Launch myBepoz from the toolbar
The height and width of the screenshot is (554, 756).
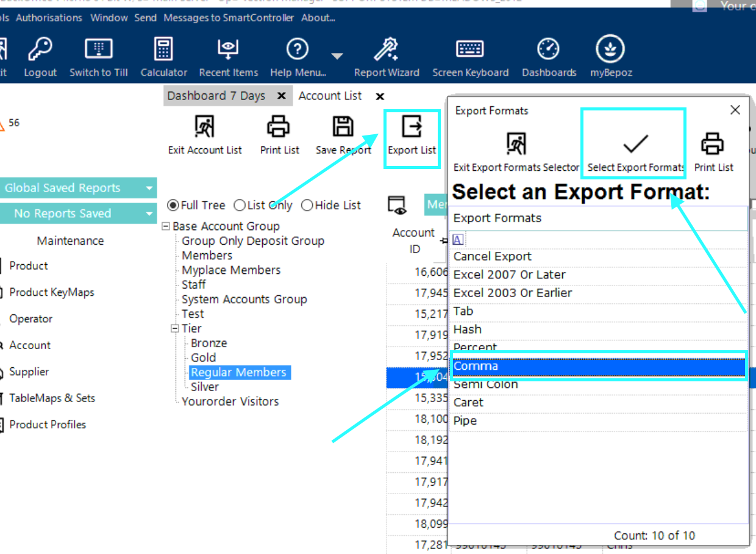pos(610,50)
